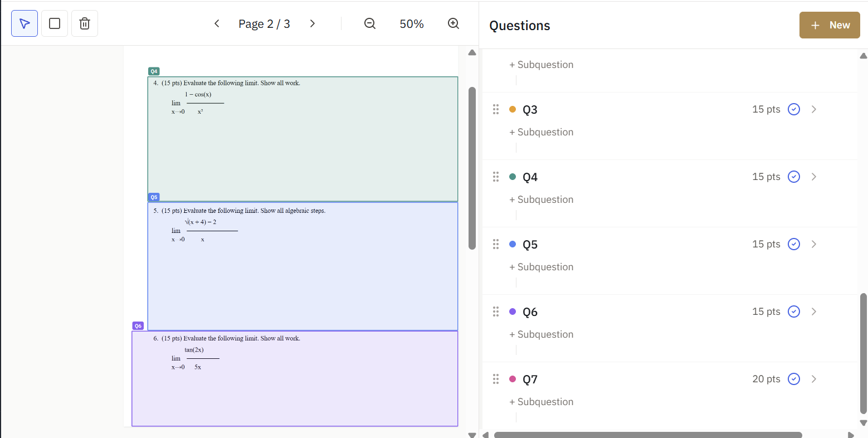
Task: Select the Q6 region tag on document
Action: point(138,326)
